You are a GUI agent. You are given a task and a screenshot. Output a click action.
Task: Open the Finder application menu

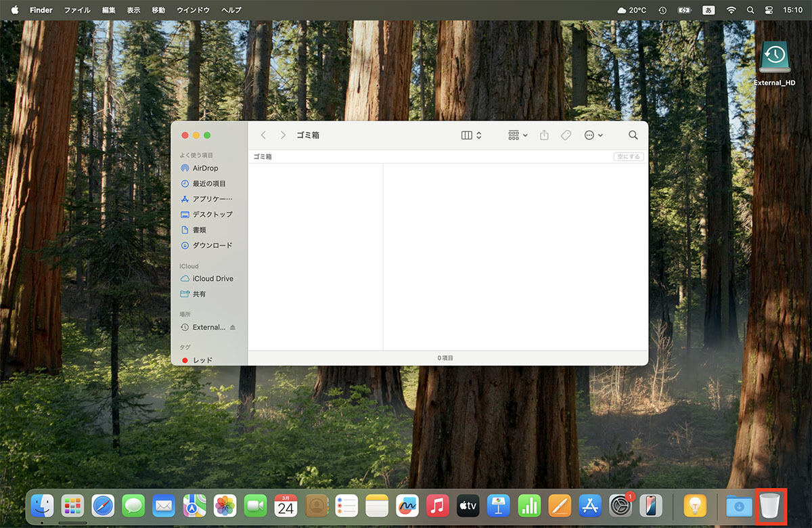41,10
